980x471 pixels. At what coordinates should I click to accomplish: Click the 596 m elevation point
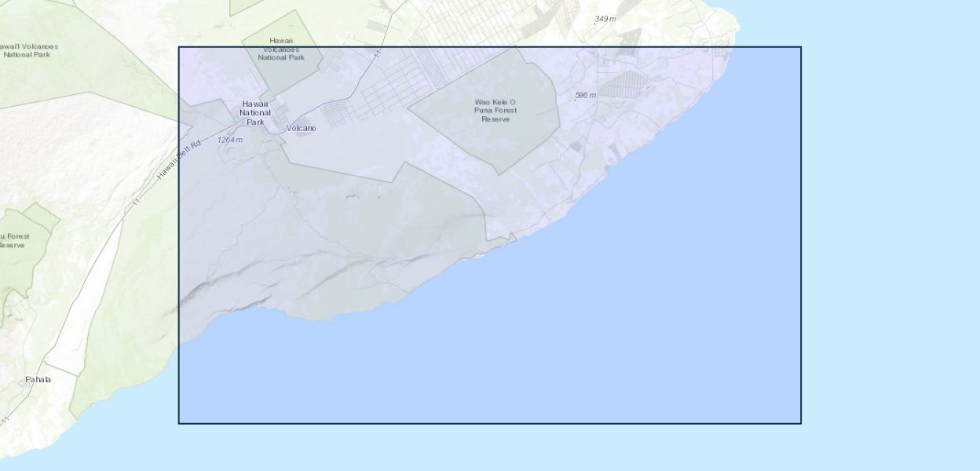click(x=585, y=96)
